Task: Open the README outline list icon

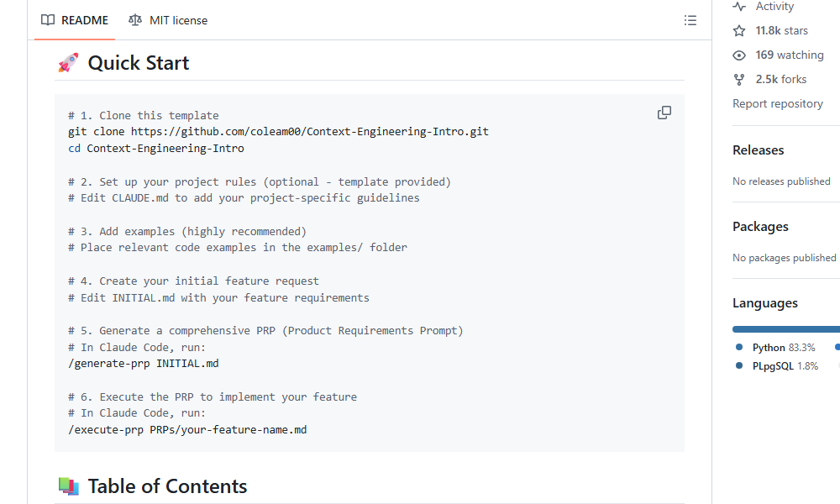Action: [x=690, y=20]
